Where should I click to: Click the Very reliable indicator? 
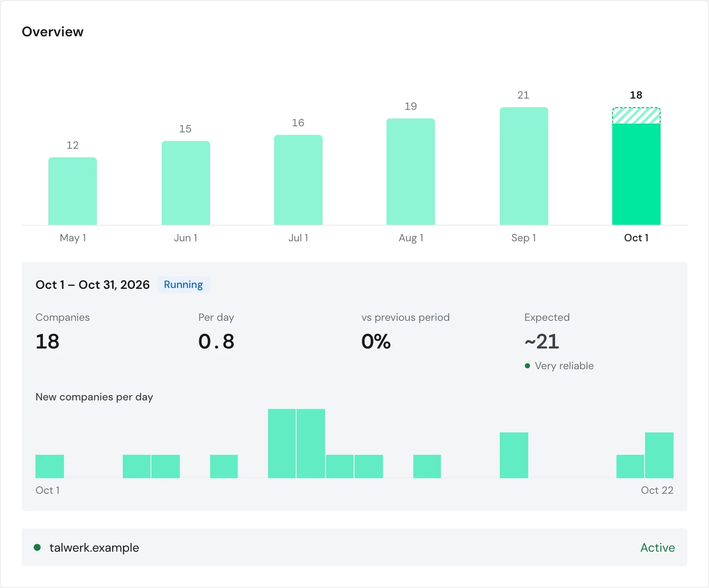559,366
